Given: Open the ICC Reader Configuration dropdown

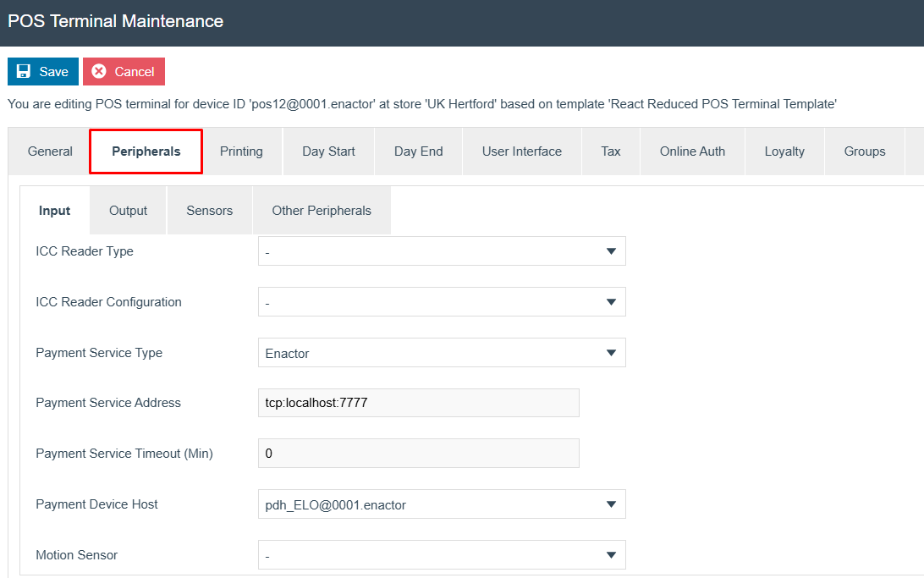Looking at the screenshot, I should pyautogui.click(x=441, y=302).
